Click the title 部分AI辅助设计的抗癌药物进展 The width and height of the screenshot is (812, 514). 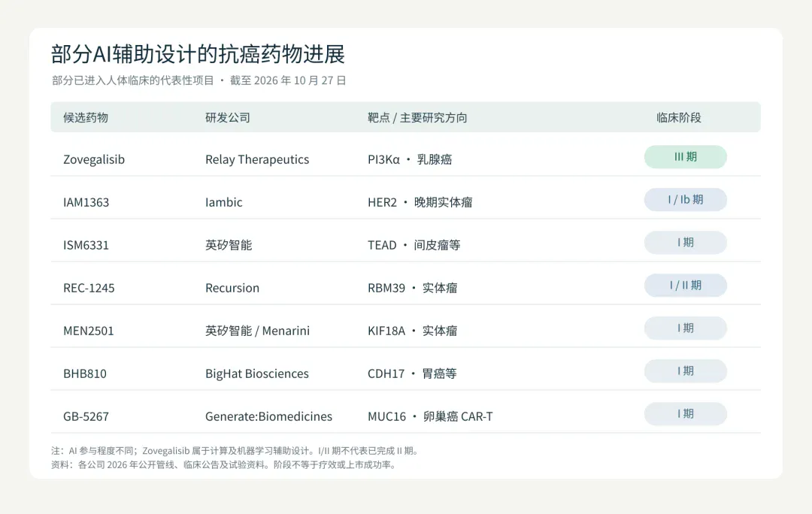198,54
